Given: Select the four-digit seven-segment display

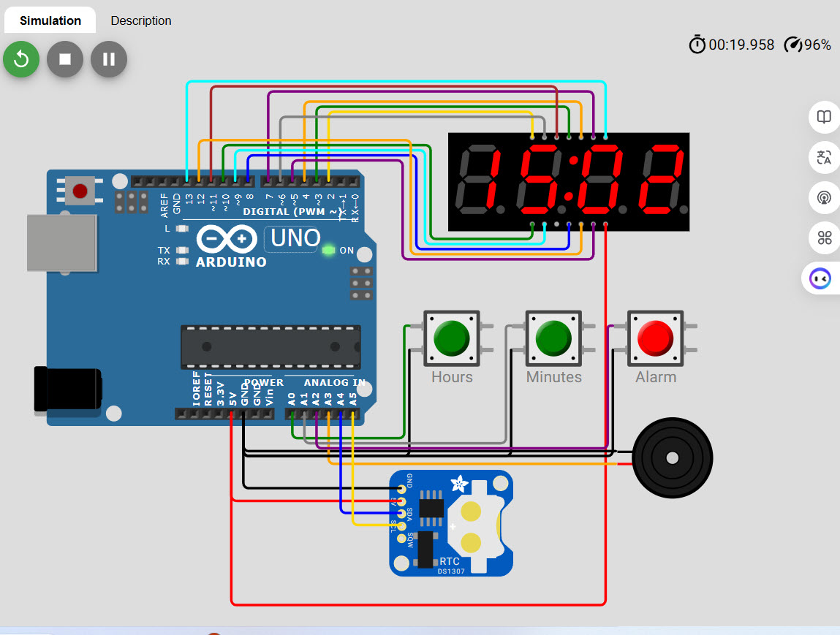Looking at the screenshot, I should click(568, 182).
